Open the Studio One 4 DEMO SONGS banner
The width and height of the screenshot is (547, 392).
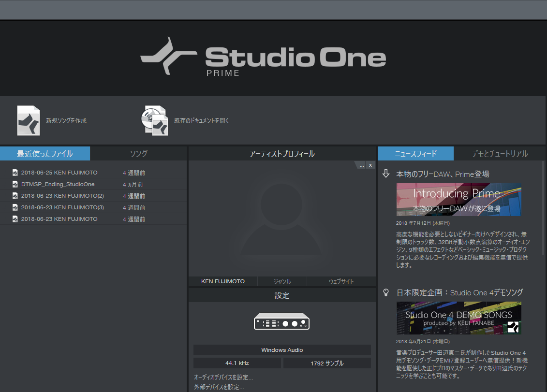click(x=459, y=318)
